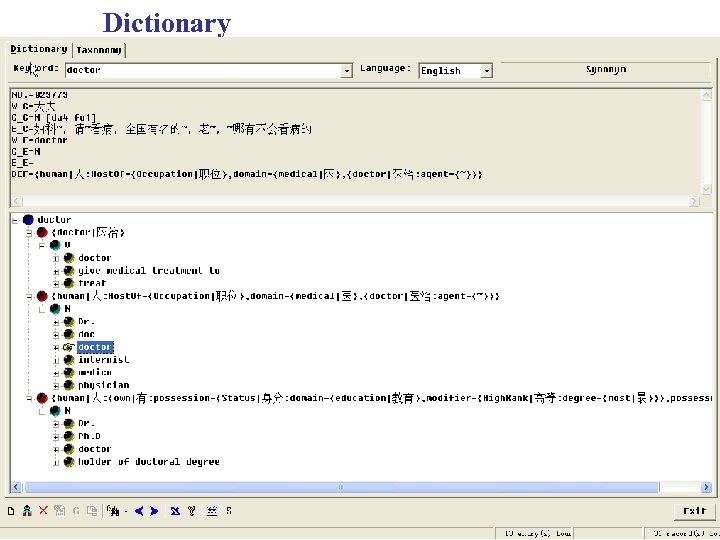
Task: Click the grayed fourth toolbar icon
Action: point(59,511)
